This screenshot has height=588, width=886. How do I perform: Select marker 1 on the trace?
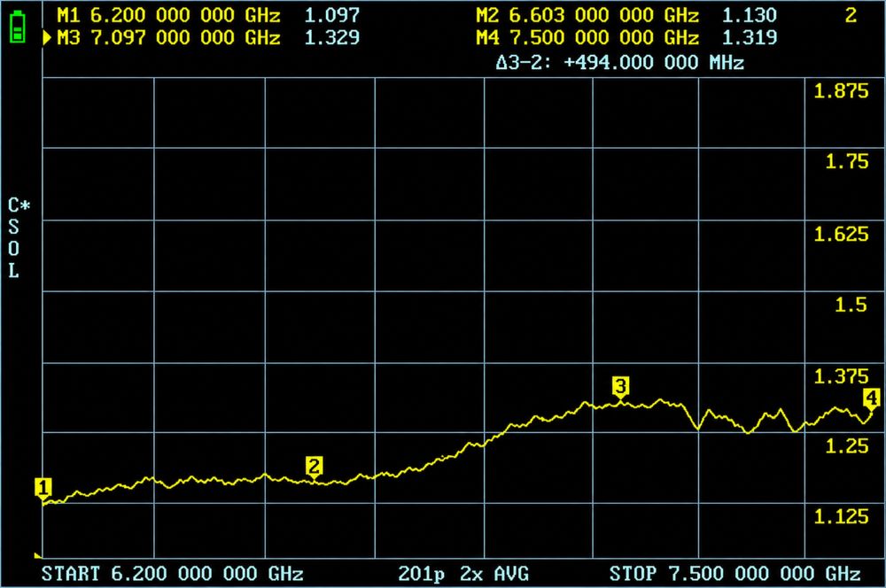click(x=43, y=487)
